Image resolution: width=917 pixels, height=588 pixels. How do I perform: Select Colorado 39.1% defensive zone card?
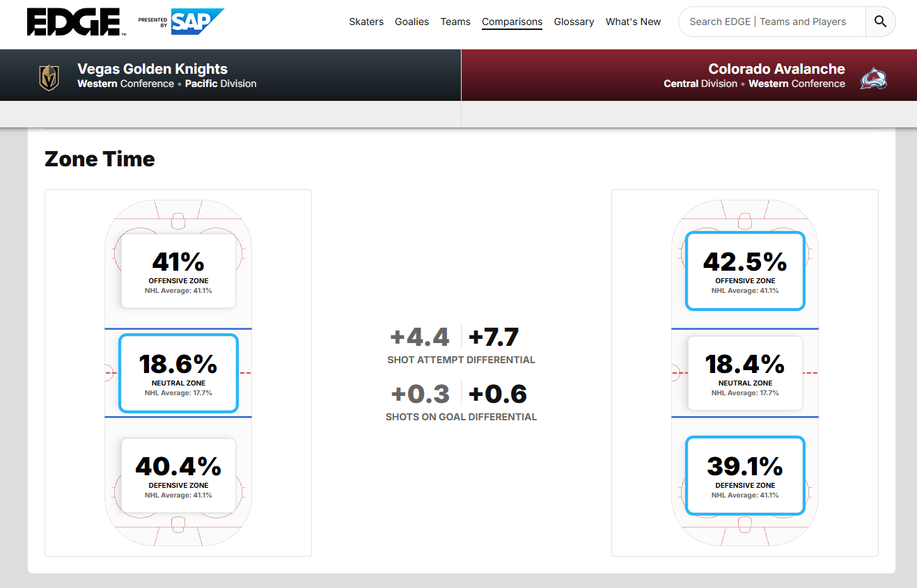pos(745,475)
